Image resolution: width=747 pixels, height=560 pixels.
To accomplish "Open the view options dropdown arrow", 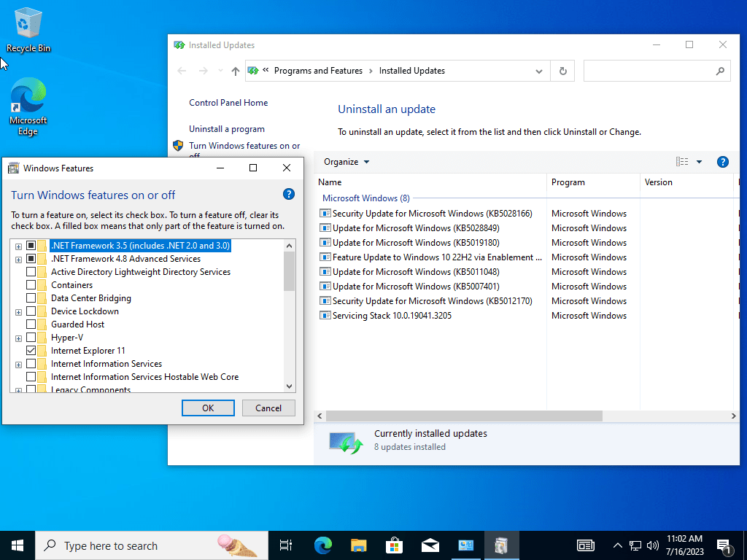I will pyautogui.click(x=699, y=162).
